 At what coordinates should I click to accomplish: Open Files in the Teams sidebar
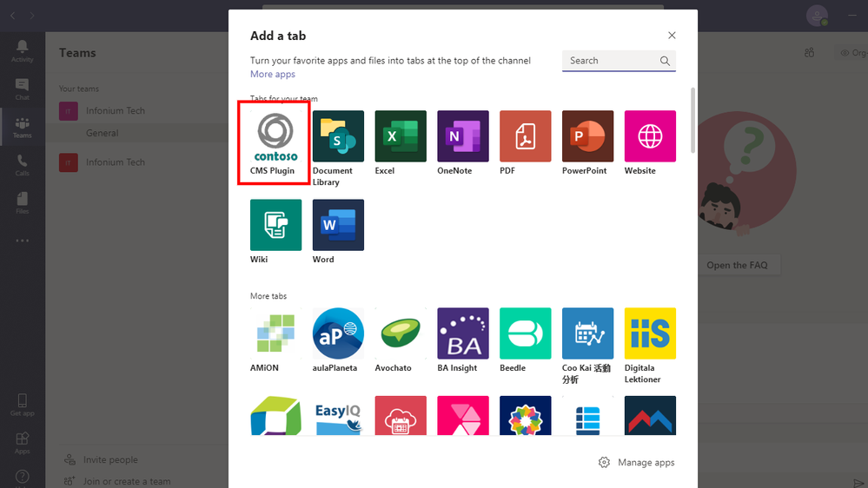(22, 203)
